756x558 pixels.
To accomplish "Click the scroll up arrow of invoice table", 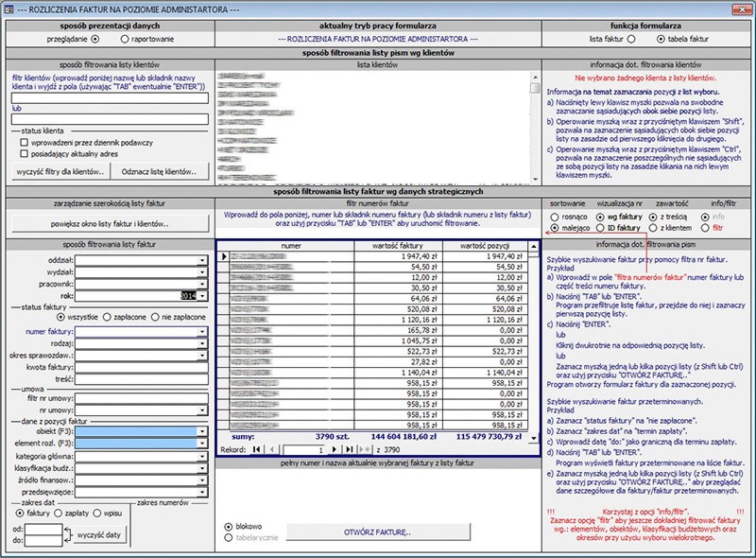I will (x=533, y=247).
